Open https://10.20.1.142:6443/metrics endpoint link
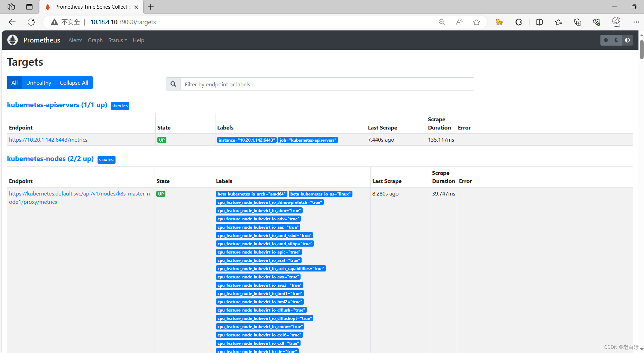 (x=48, y=140)
